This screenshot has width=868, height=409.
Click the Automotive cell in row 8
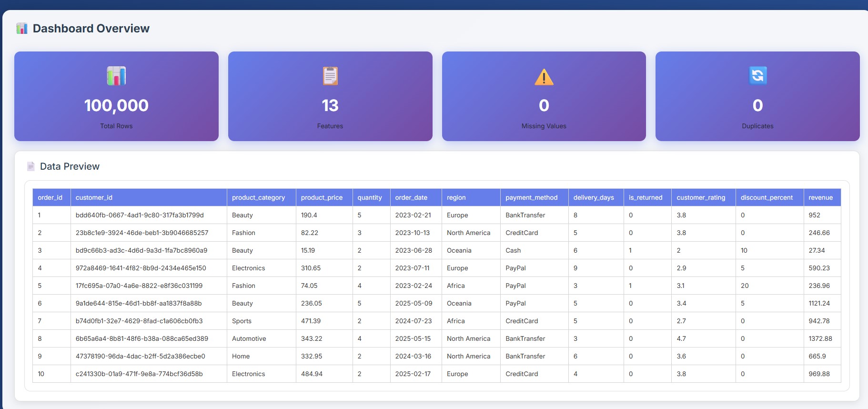[249, 338]
